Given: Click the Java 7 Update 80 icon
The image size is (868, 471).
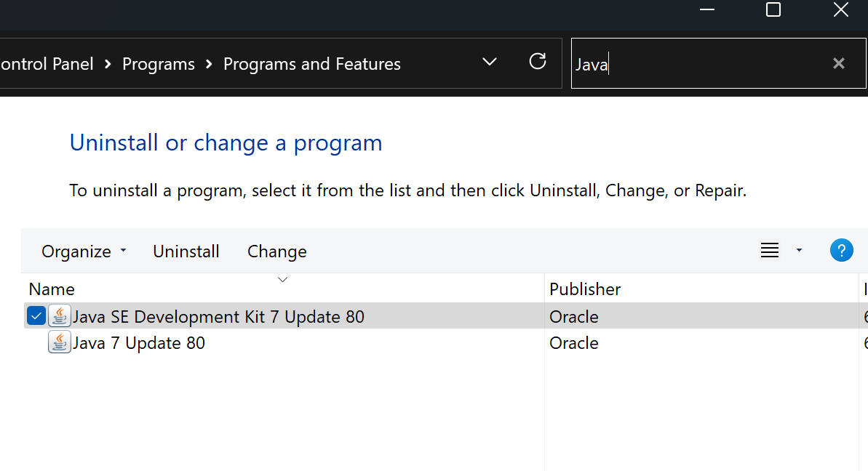Looking at the screenshot, I should click(x=59, y=342).
